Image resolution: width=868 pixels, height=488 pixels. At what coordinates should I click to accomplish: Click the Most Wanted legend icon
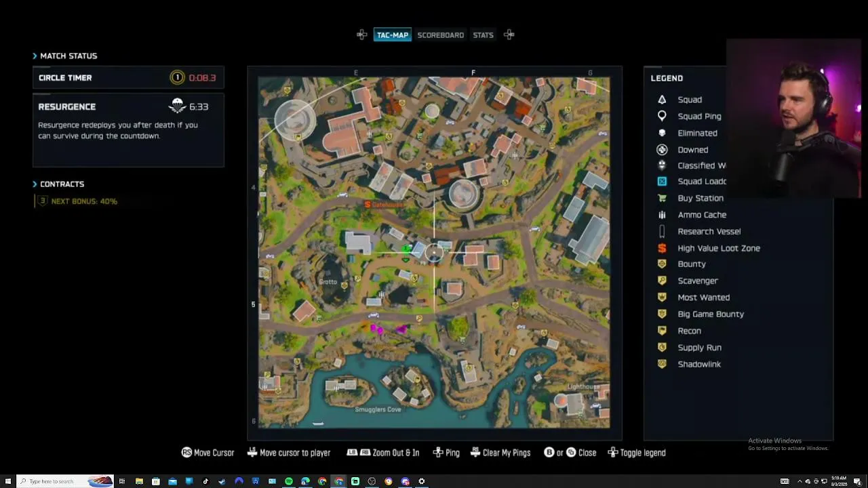pos(662,297)
